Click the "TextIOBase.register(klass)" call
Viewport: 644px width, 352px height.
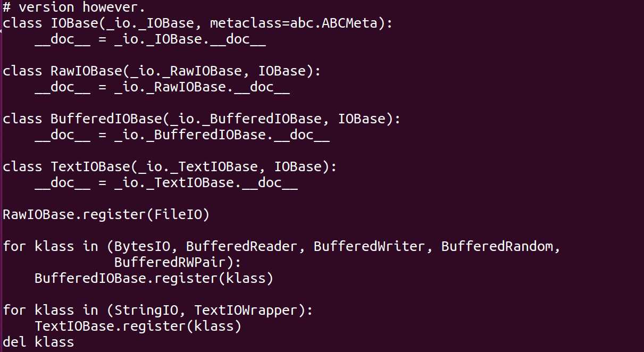click(x=138, y=326)
